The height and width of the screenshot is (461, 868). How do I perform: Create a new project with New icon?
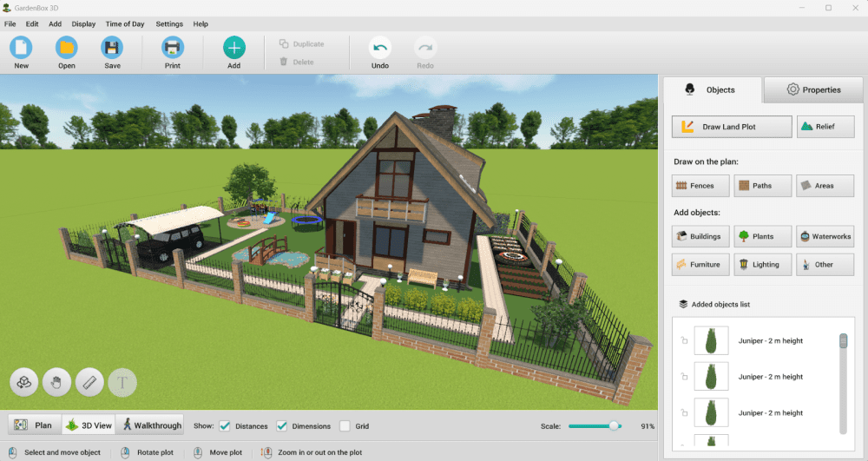[x=21, y=48]
